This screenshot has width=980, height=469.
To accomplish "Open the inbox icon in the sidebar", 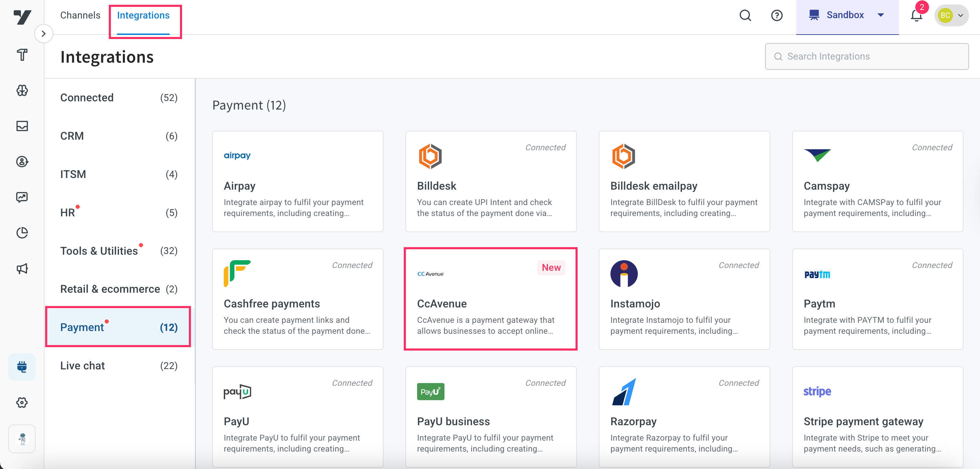I will pos(22,126).
